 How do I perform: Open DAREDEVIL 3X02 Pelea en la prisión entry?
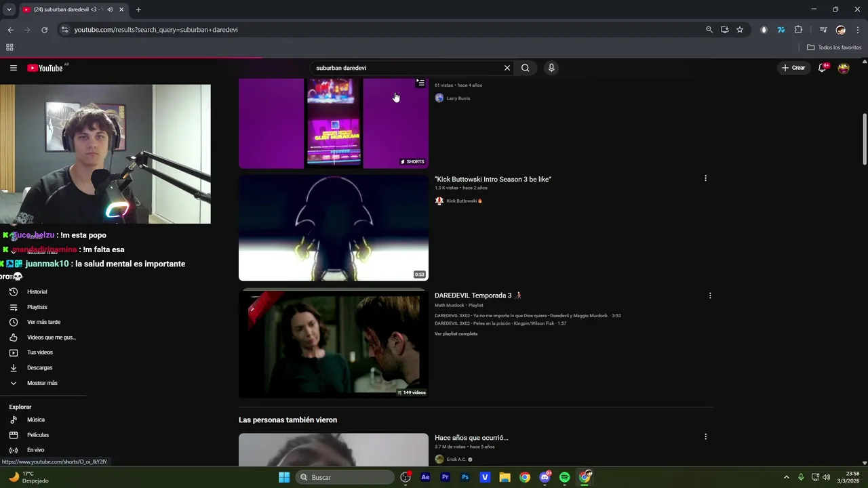[500, 323]
